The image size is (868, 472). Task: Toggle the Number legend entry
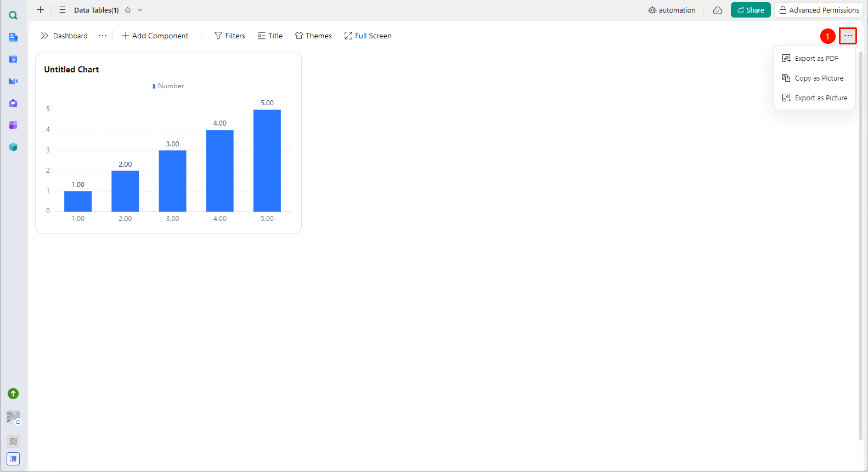[x=168, y=86]
